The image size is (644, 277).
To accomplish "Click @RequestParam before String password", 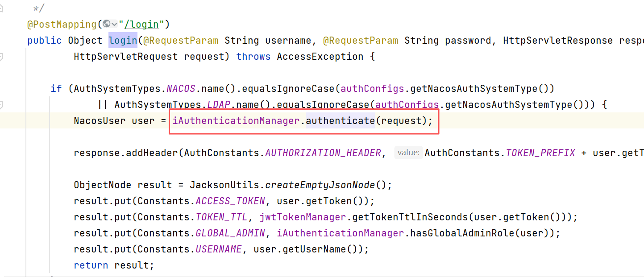I will (x=361, y=40).
